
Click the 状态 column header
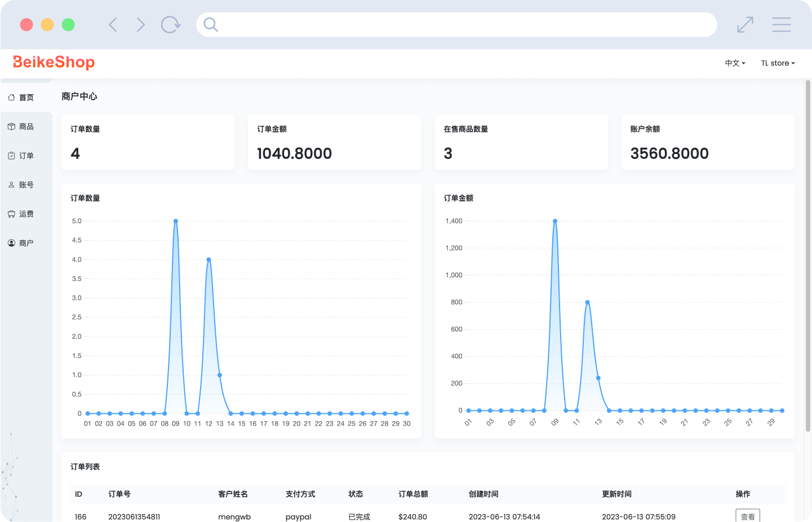tap(356, 494)
